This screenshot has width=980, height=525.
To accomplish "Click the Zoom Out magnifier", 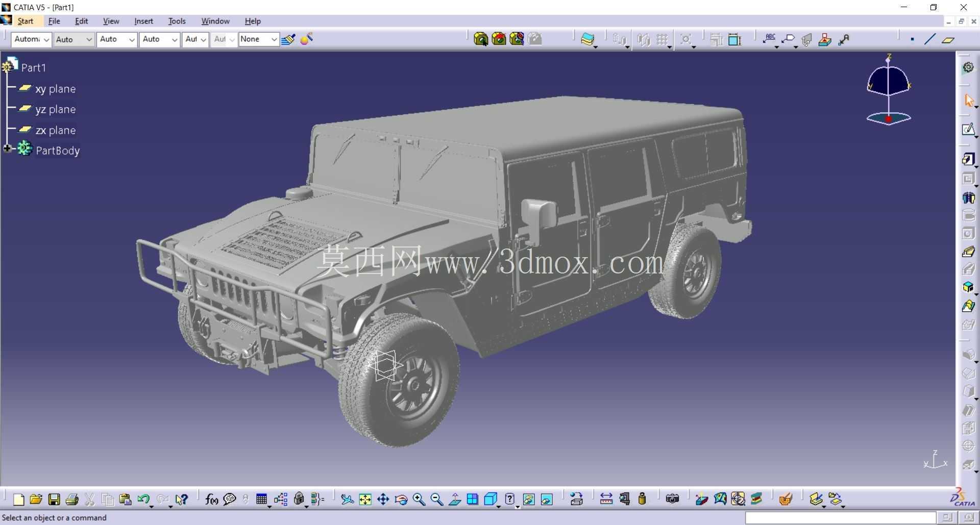I will (436, 499).
